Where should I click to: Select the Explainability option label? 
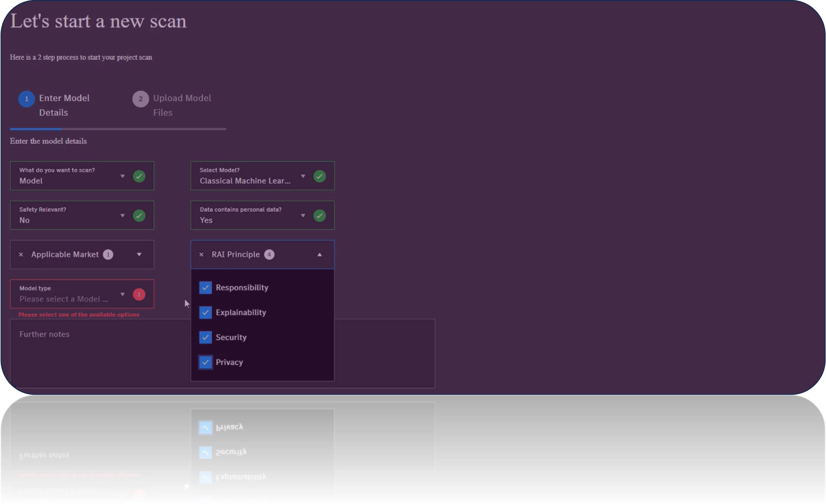[241, 312]
